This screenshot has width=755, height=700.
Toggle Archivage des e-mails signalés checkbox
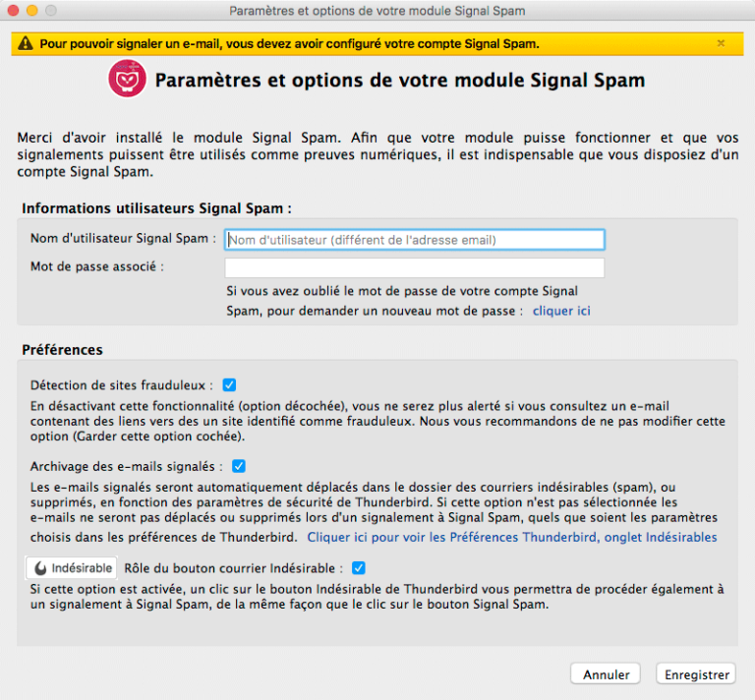(238, 466)
